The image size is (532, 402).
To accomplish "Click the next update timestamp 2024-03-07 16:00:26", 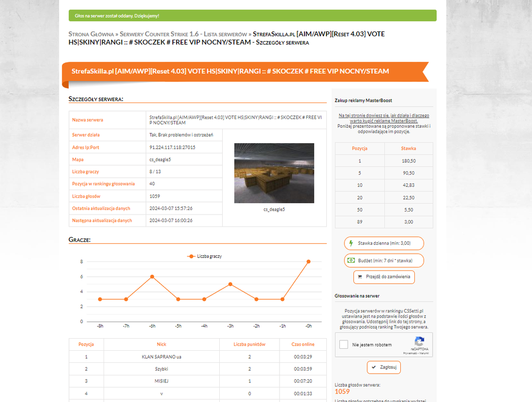I will tap(171, 220).
